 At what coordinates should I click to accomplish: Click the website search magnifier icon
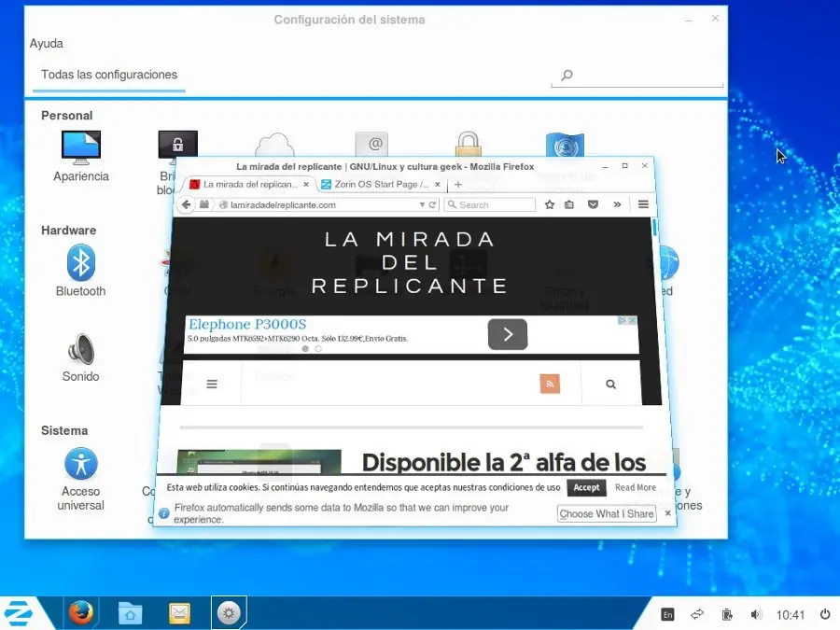[x=610, y=385]
